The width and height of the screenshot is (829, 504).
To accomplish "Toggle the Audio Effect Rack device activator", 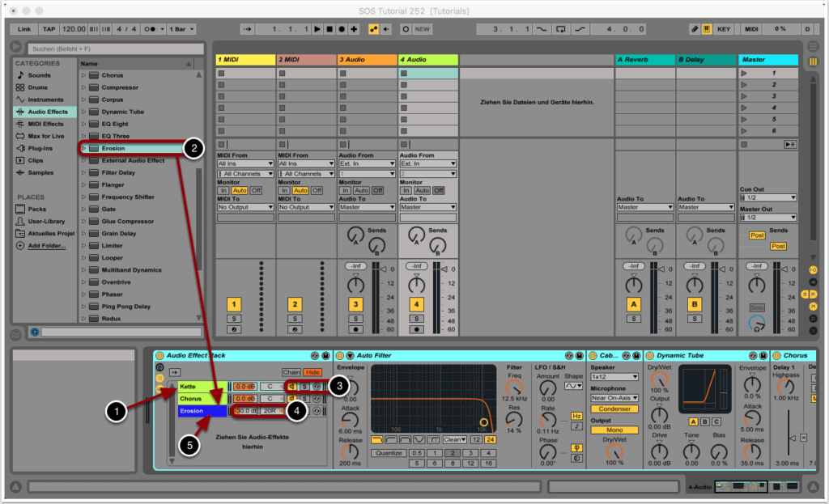I will pos(159,356).
